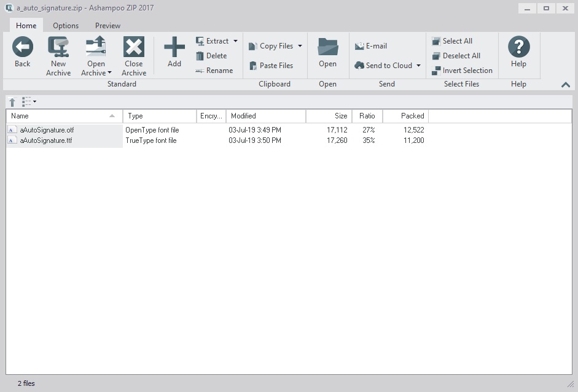The image size is (578, 392).
Task: Switch to the Preview tab
Action: point(107,26)
